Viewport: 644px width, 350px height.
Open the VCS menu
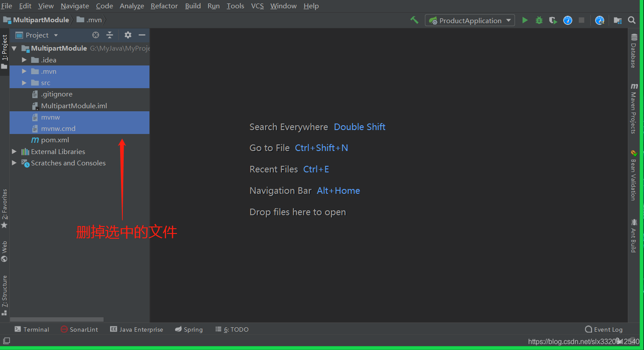[x=257, y=6]
